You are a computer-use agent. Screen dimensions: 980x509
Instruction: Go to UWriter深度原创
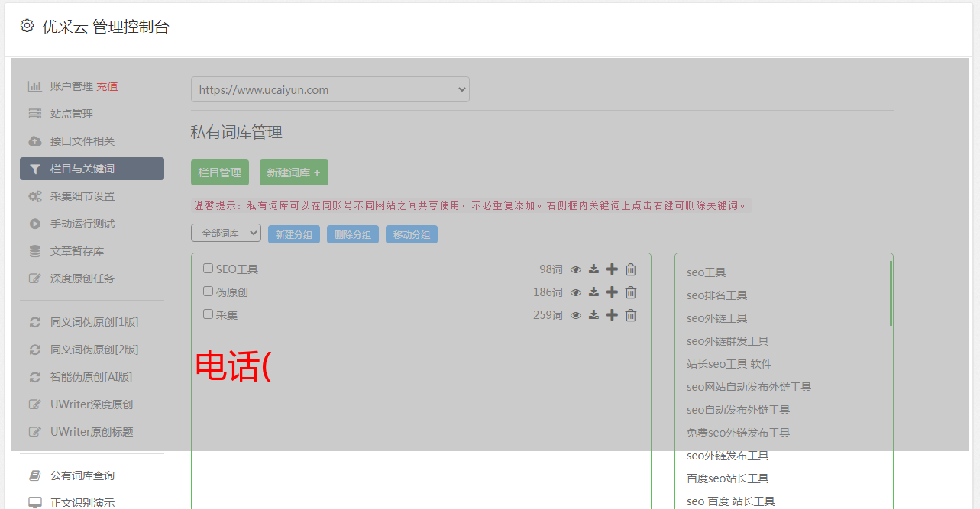(x=92, y=404)
